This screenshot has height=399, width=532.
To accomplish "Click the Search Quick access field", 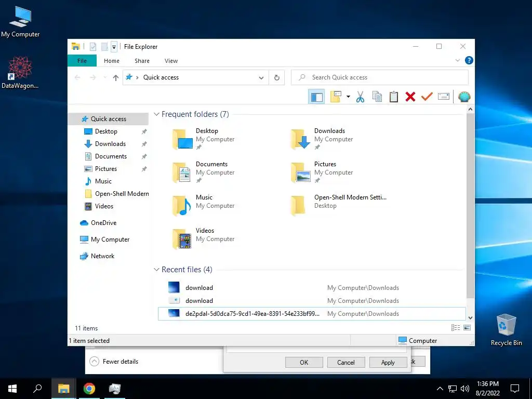I will coord(380,77).
